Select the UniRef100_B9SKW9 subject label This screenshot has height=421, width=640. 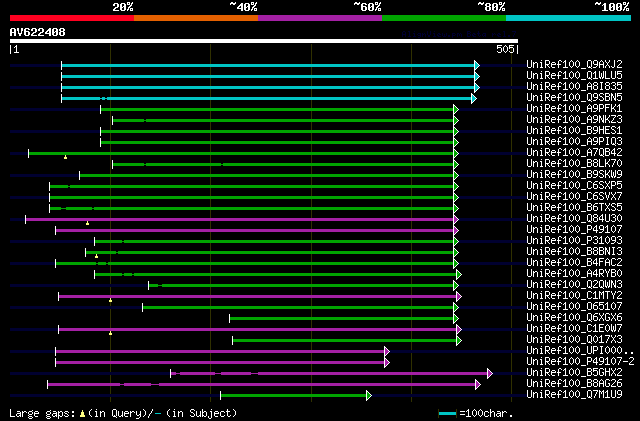pos(574,175)
